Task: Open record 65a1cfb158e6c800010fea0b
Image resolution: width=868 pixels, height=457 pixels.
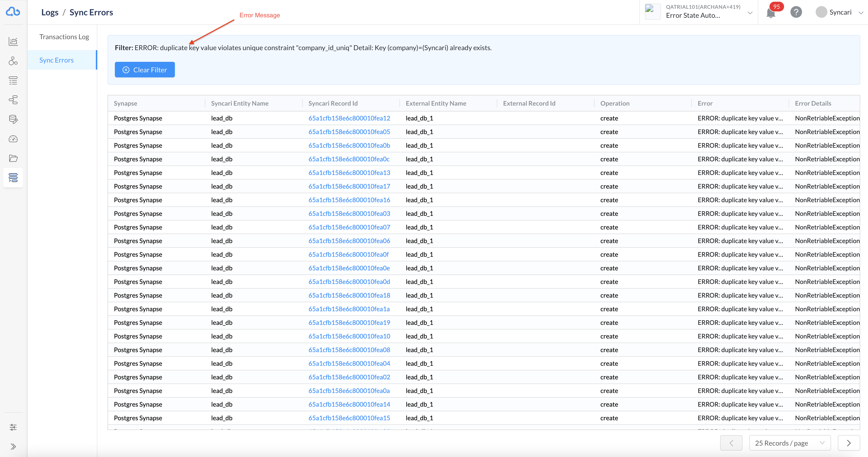Action: tap(349, 146)
